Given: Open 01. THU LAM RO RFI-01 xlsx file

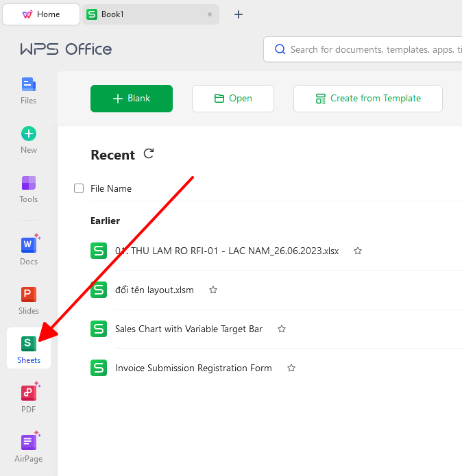Looking at the screenshot, I should click(x=227, y=251).
